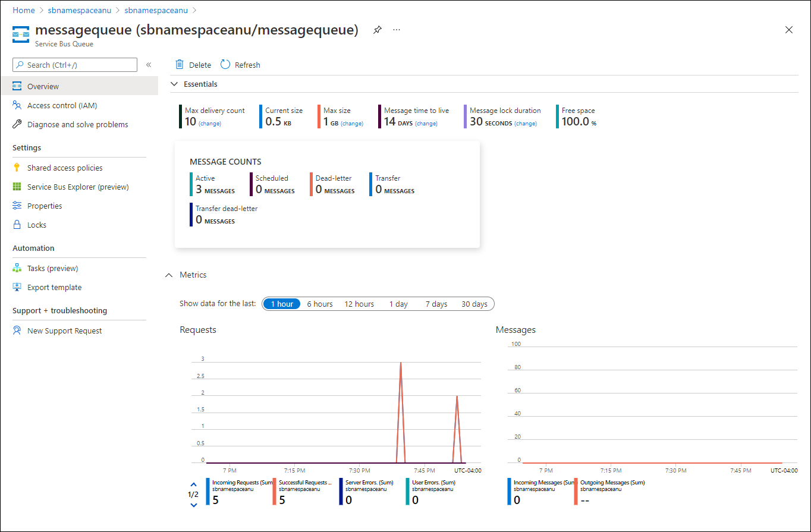Click the User Errors legend swatch

pos(408,492)
